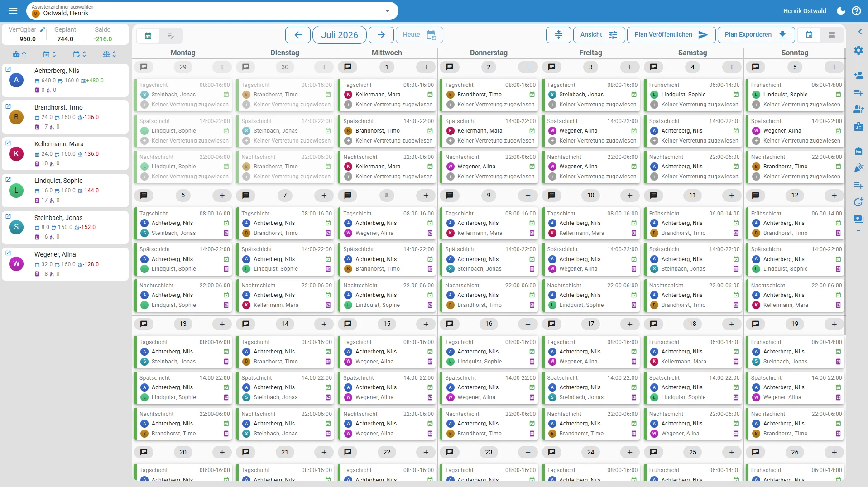Open Brandhorst, Timo details link icon
The width and height of the screenshot is (868, 487).
pyautogui.click(x=8, y=106)
